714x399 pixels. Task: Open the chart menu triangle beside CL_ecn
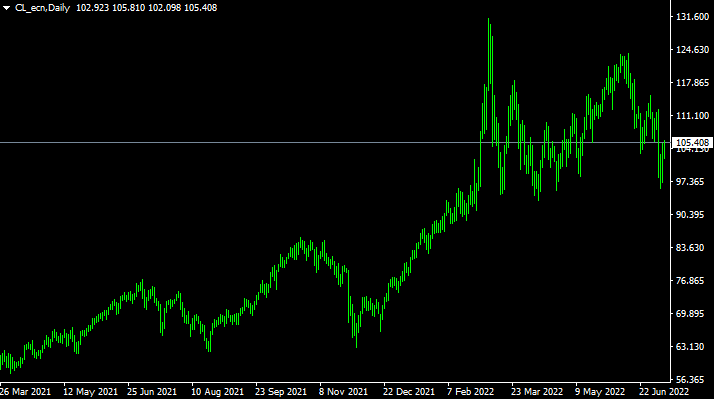(x=6, y=8)
